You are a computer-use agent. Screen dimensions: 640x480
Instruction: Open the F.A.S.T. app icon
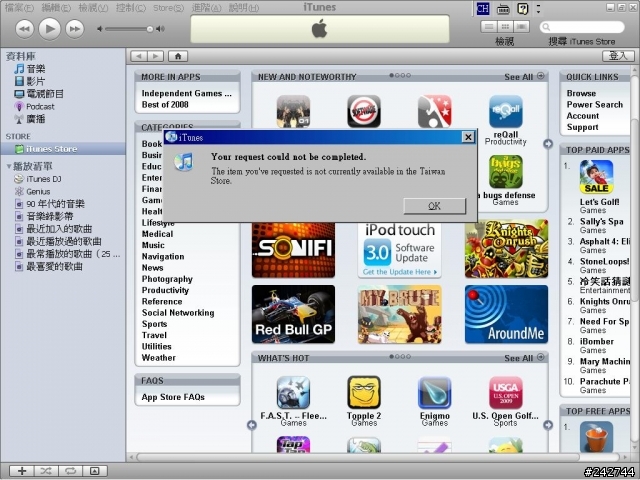pos(293,393)
